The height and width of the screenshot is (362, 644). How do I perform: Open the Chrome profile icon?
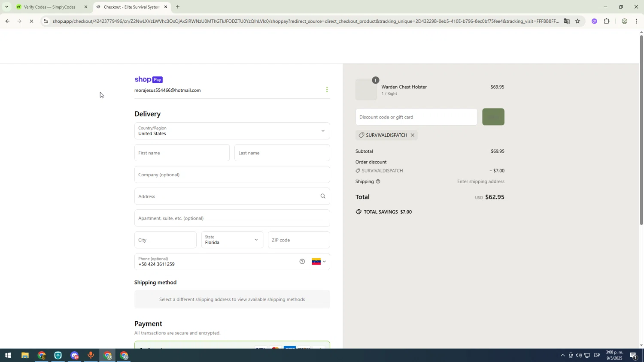(x=624, y=21)
